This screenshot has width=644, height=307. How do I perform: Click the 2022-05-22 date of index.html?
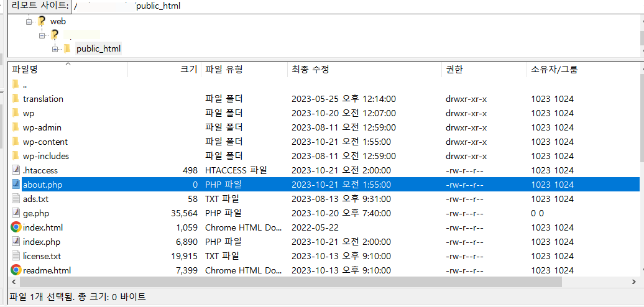pyautogui.click(x=315, y=227)
